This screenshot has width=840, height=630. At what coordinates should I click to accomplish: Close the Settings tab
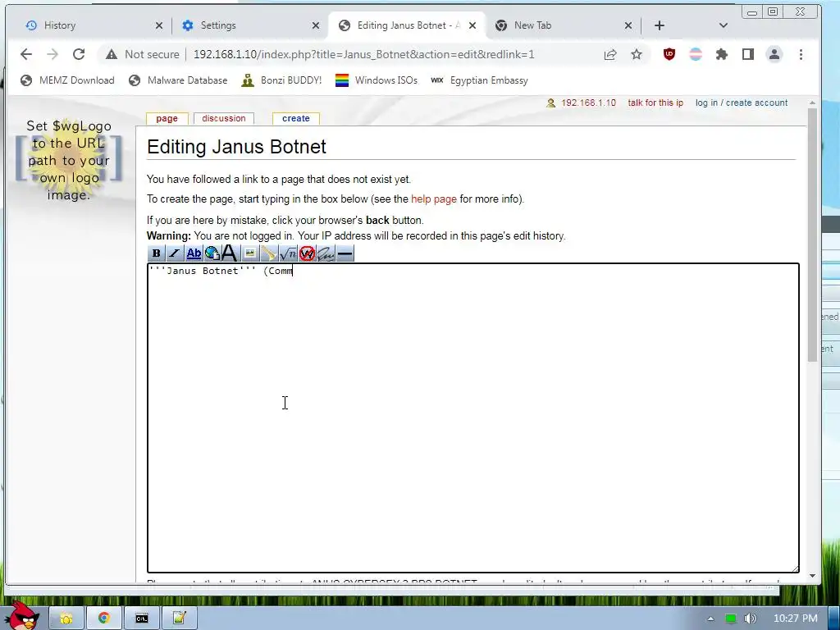(316, 25)
